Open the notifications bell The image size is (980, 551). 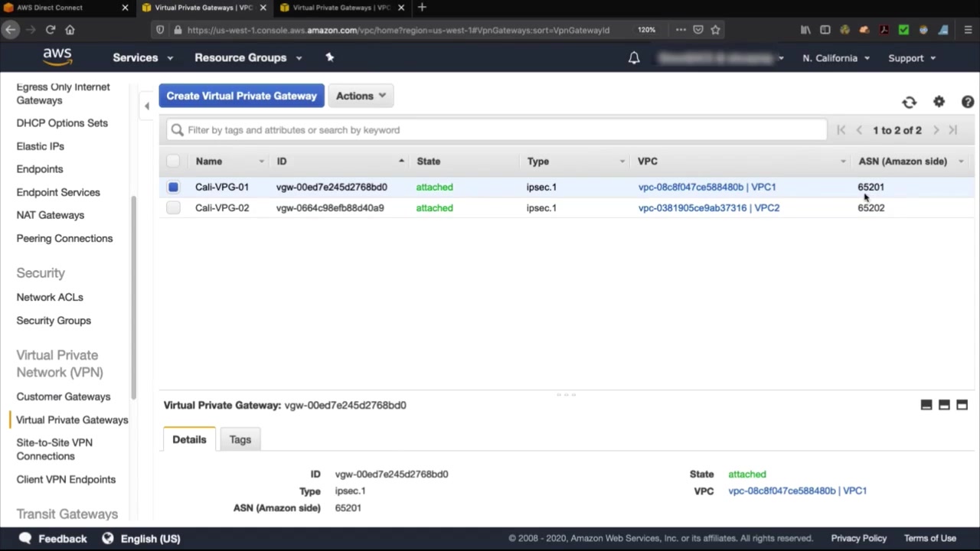[x=634, y=58]
